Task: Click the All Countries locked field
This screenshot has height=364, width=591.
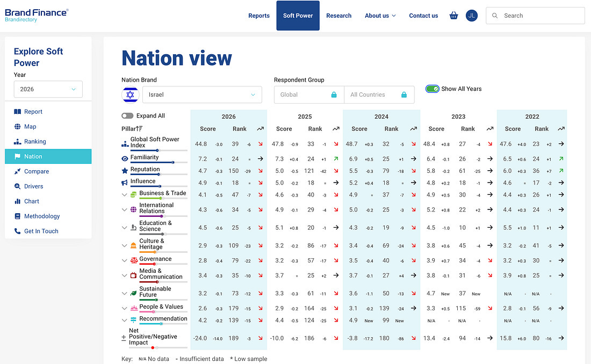Action: click(x=379, y=94)
